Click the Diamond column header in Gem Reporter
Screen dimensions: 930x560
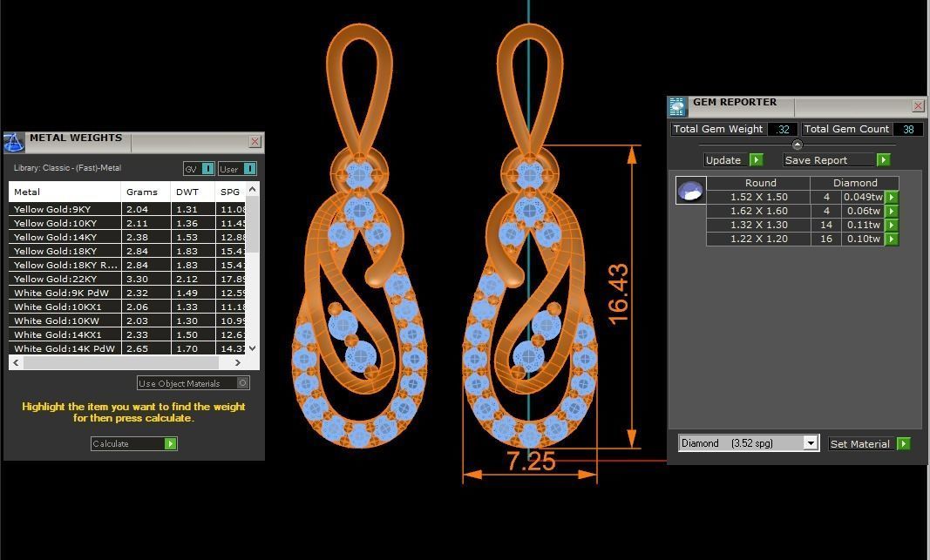click(855, 183)
